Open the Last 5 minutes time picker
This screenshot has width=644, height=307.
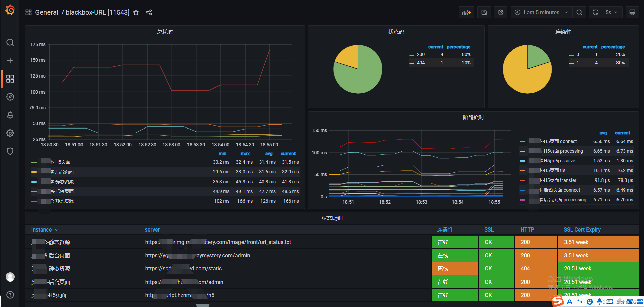click(x=541, y=13)
